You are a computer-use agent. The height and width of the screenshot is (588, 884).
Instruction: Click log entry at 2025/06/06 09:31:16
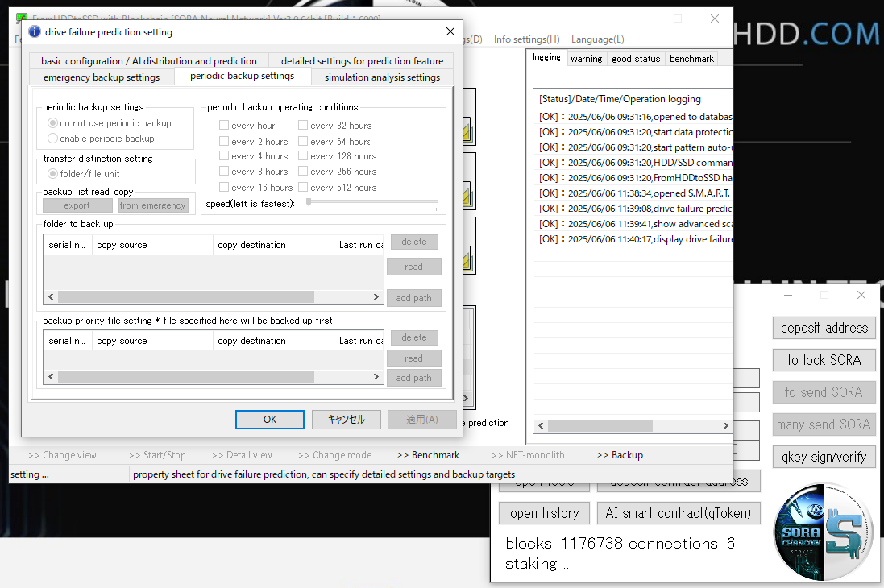(x=633, y=117)
